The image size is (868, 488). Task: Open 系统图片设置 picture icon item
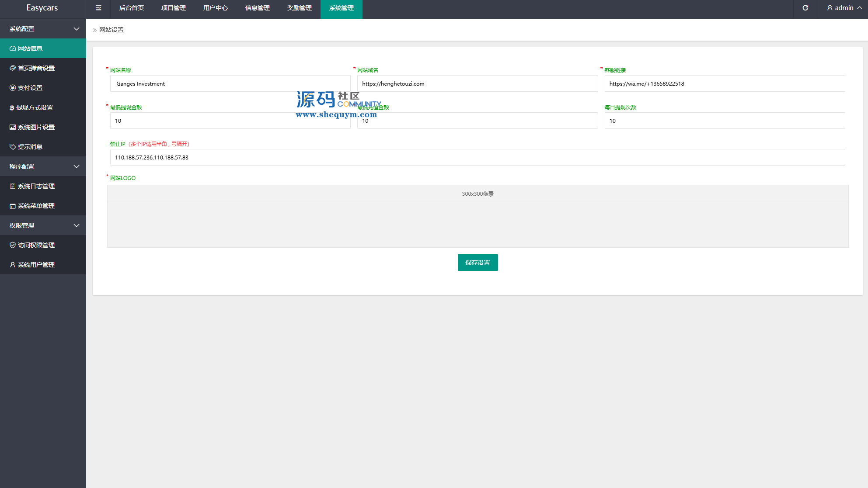click(x=36, y=127)
